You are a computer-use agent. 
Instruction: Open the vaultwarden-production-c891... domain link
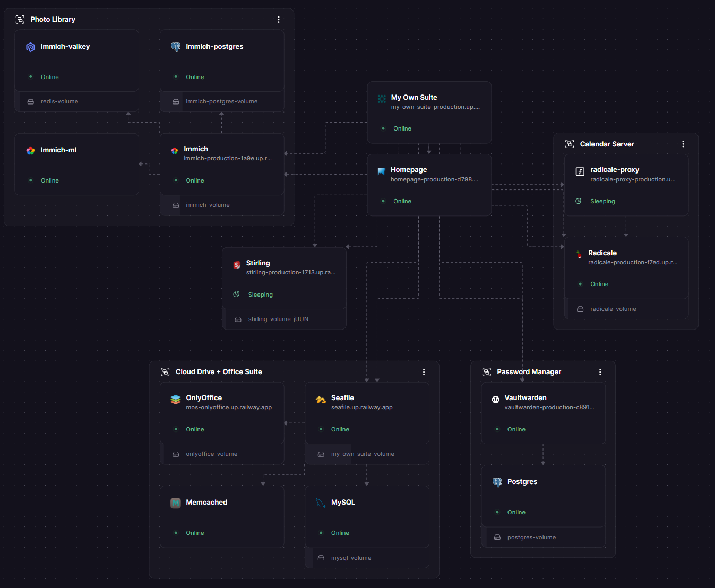(x=549, y=408)
